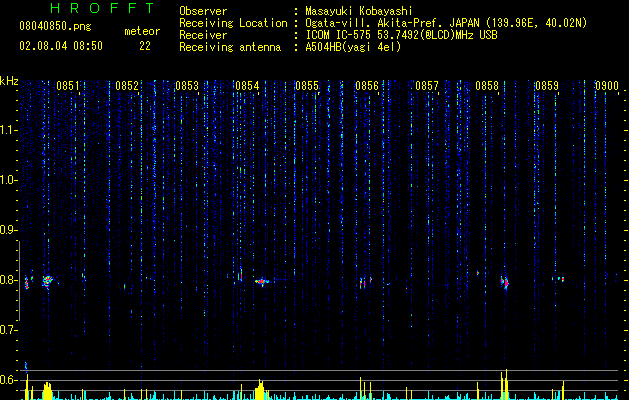Viewport: 629px width, 400px height.
Task: Click the 1.1 kHz axis label
Action: click(8, 130)
